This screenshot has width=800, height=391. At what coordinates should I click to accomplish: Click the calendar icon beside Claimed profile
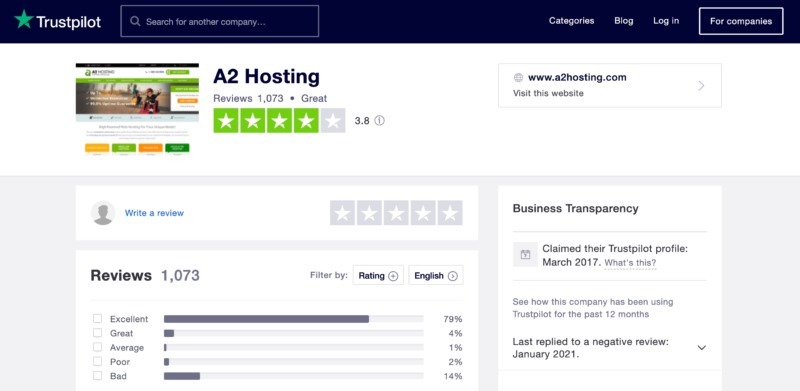[525, 254]
